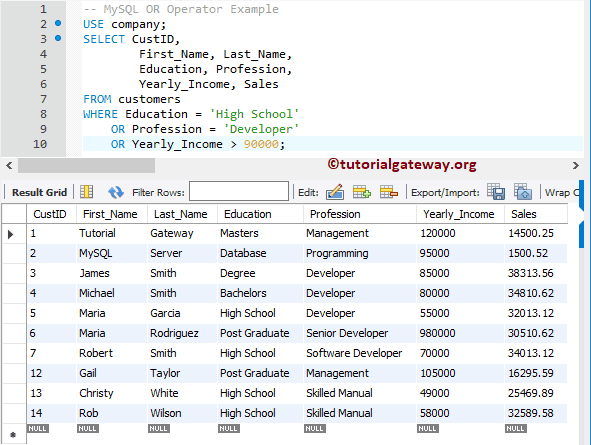This screenshot has width=591, height=445.
Task: Click the Education column header
Action: [260, 214]
